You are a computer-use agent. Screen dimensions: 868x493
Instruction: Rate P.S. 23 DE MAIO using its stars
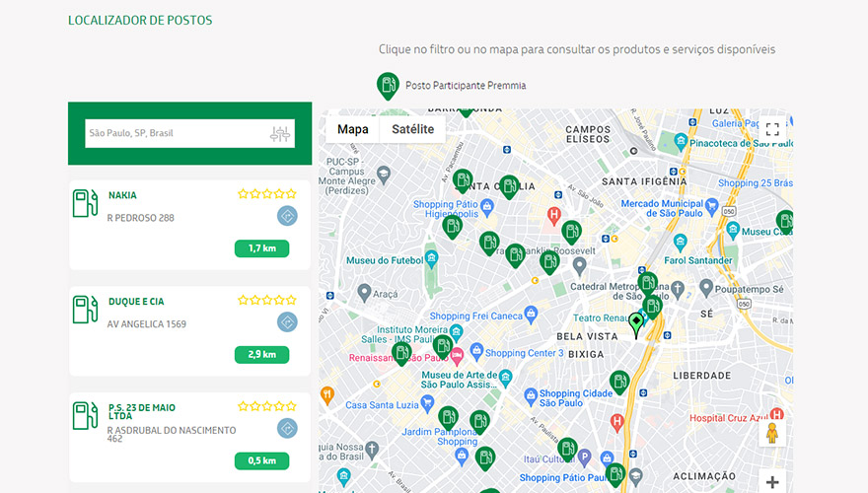coord(267,406)
